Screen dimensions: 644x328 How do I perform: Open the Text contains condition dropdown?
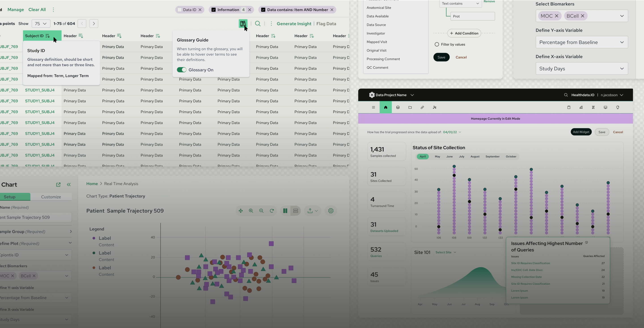[x=460, y=4]
